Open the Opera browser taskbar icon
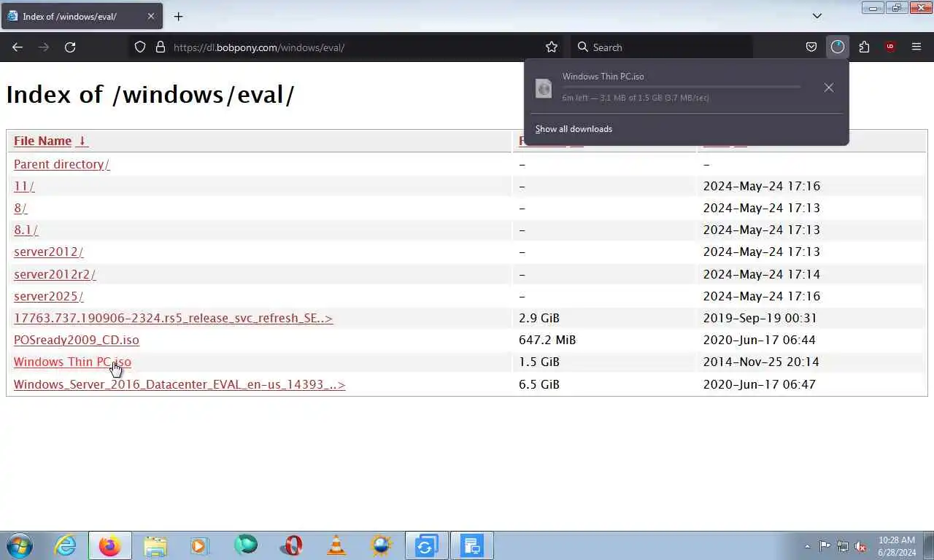 click(291, 545)
